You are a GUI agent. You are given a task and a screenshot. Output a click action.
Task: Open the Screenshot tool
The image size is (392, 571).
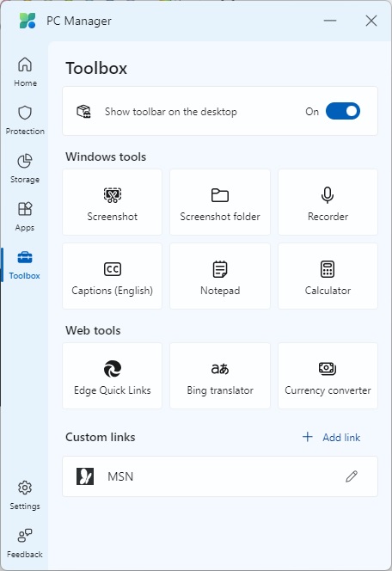coord(112,202)
